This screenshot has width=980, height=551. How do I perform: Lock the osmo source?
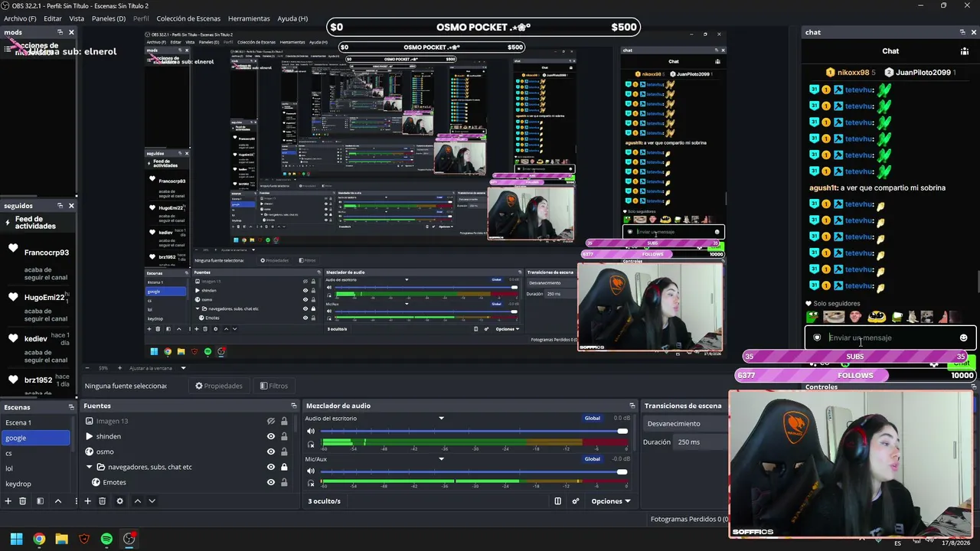click(284, 452)
